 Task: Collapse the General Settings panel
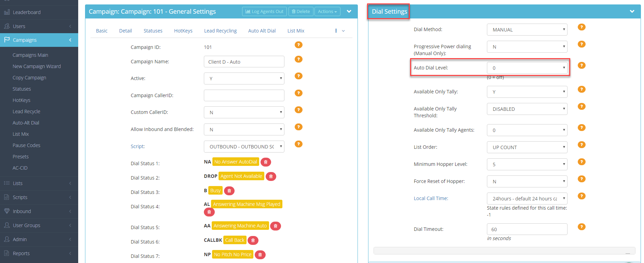349,11
